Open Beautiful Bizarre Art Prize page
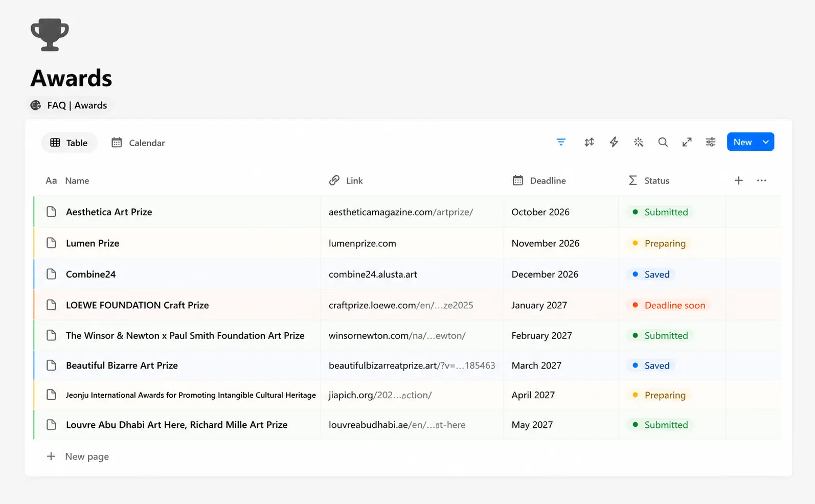Image resolution: width=815 pixels, height=504 pixels. (x=122, y=365)
